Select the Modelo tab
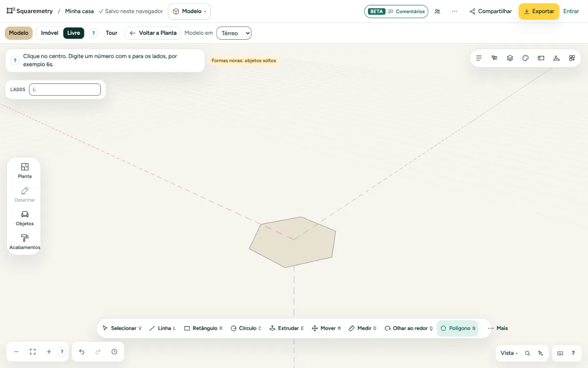Image resolution: width=588 pixels, height=368 pixels. (19, 33)
